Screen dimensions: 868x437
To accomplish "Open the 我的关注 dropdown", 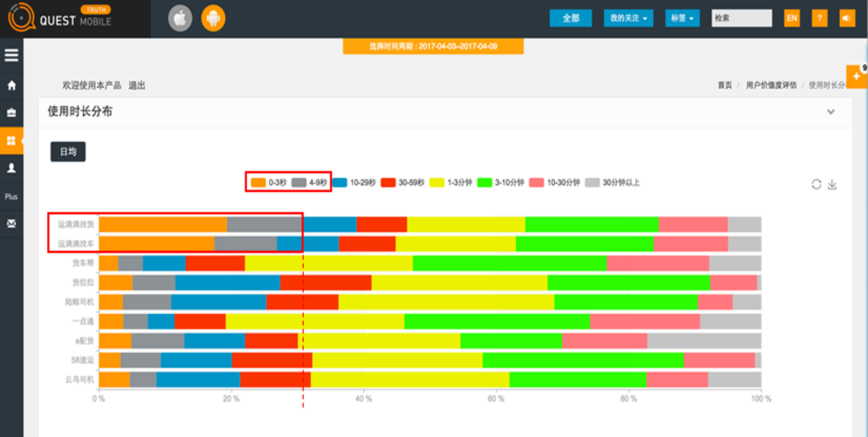I will click(628, 18).
